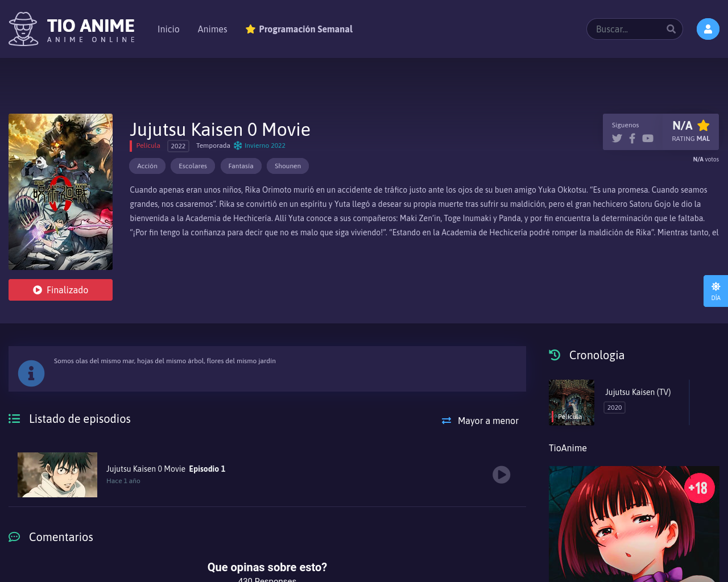Toggle Mayor a menor sort order
This screenshot has width=728, height=582.
(x=480, y=421)
